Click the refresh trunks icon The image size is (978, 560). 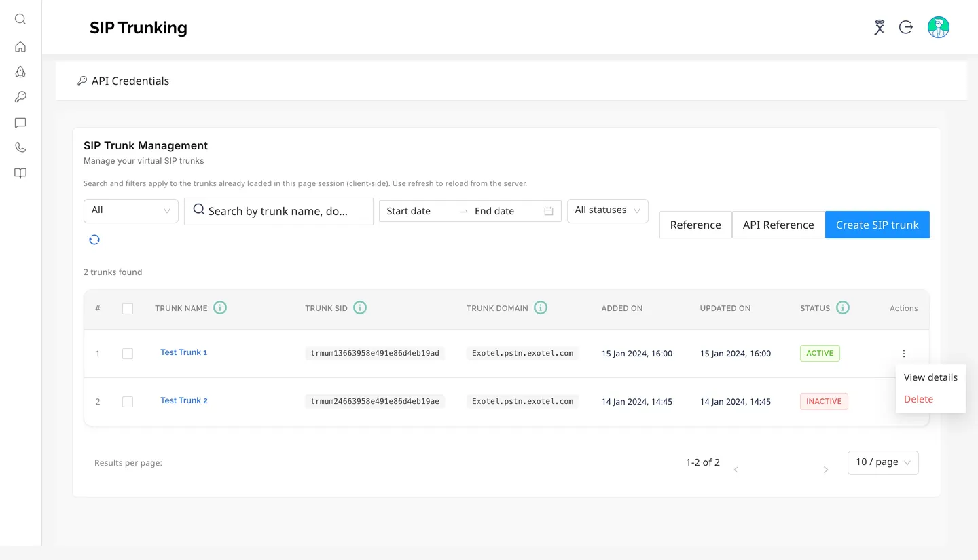click(x=94, y=240)
